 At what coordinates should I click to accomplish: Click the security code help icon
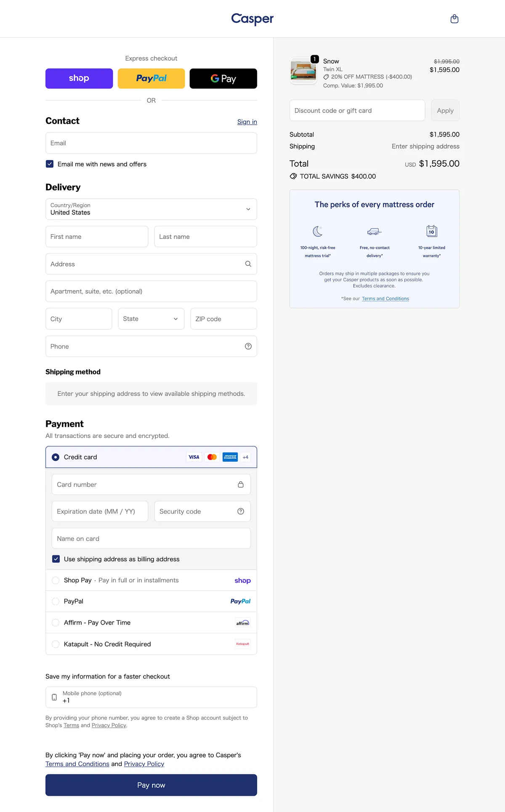240,511
